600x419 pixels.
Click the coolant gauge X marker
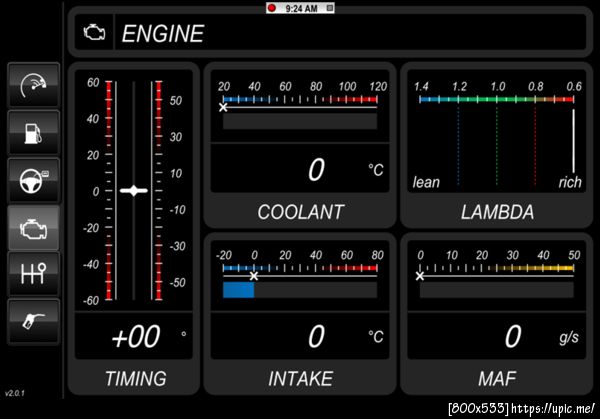pyautogui.click(x=223, y=107)
